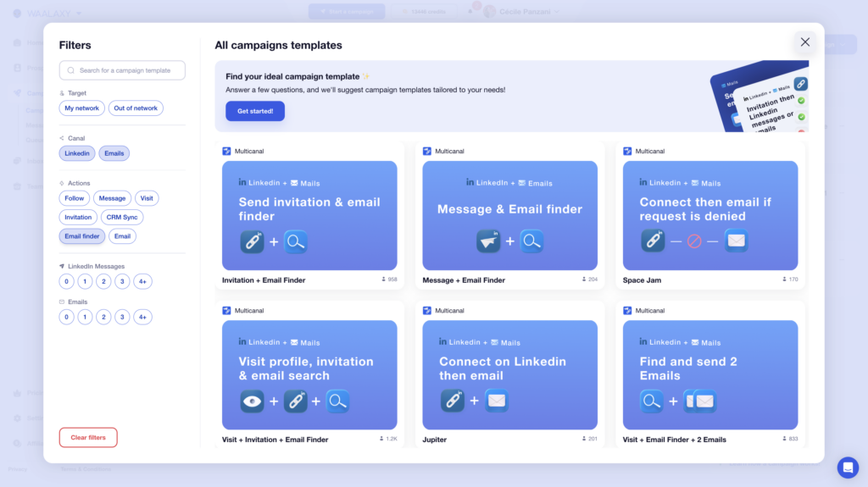Screen dimensions: 868x487
Task: Click the magnifier icon in Message + Email Finder card
Action: point(532,242)
